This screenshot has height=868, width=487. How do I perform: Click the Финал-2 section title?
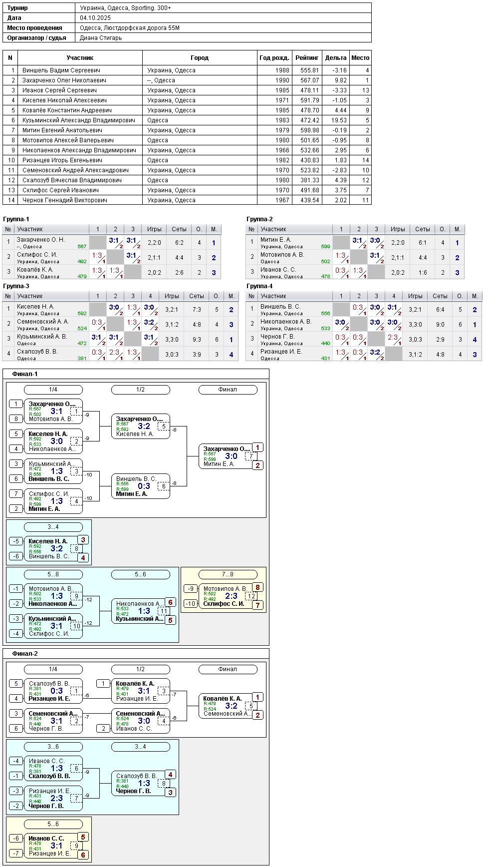(x=25, y=654)
